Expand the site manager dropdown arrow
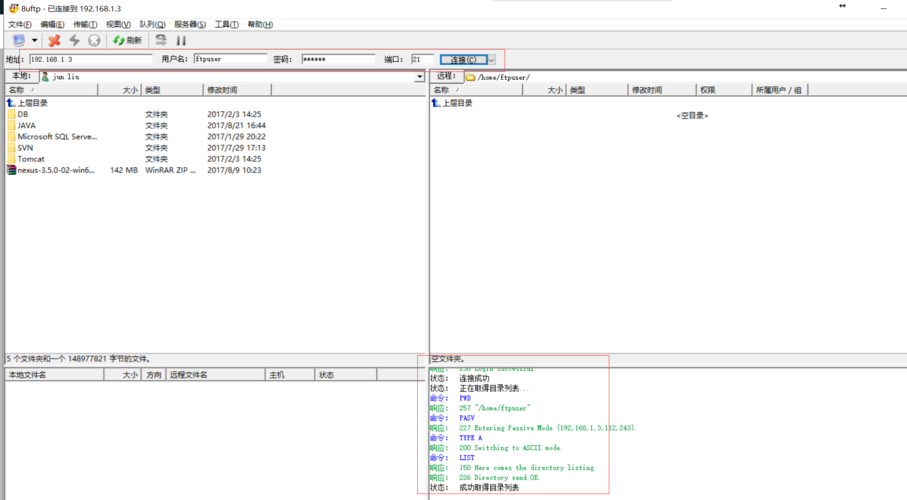The width and height of the screenshot is (907, 500). tap(35, 40)
